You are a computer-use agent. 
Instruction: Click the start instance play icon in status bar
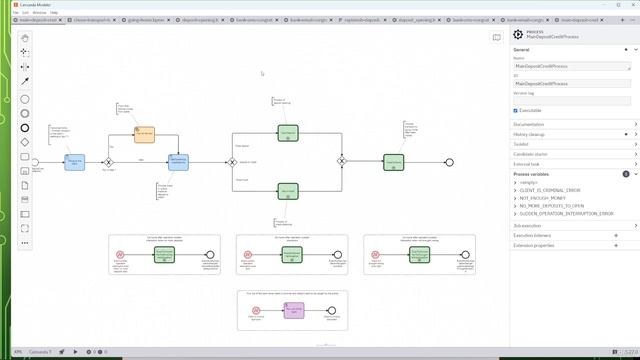pyautogui.click(x=75, y=352)
